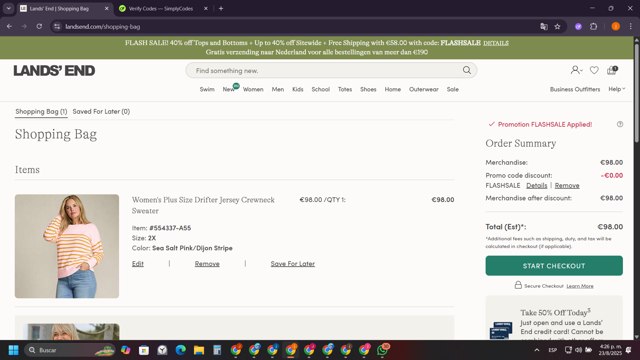This screenshot has width=640, height=360.
Task: Open the Outerwear menu
Action: 424,89
